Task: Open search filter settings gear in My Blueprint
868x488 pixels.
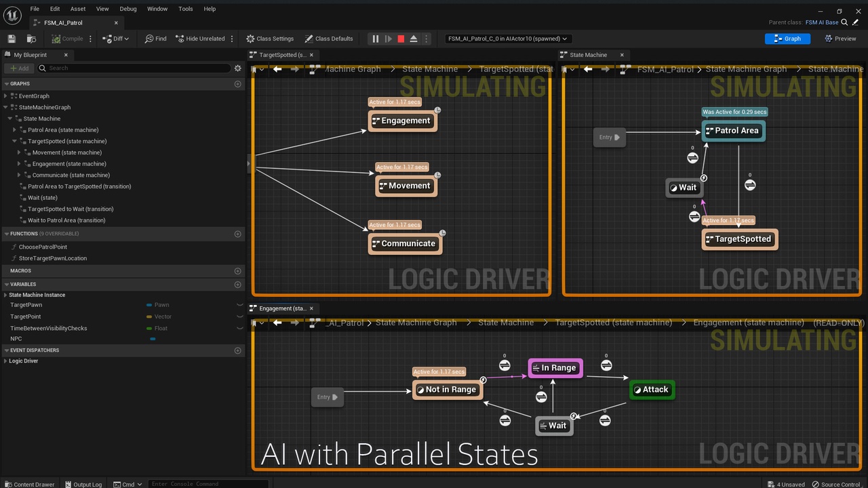Action: (237, 68)
